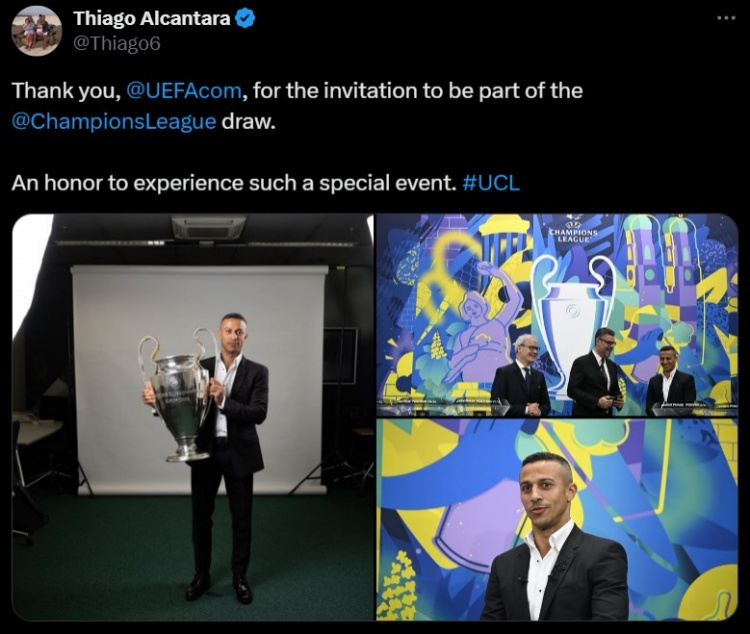This screenshot has width=750, height=634.
Task: Open the close-up interview photo
Action: click(x=557, y=520)
